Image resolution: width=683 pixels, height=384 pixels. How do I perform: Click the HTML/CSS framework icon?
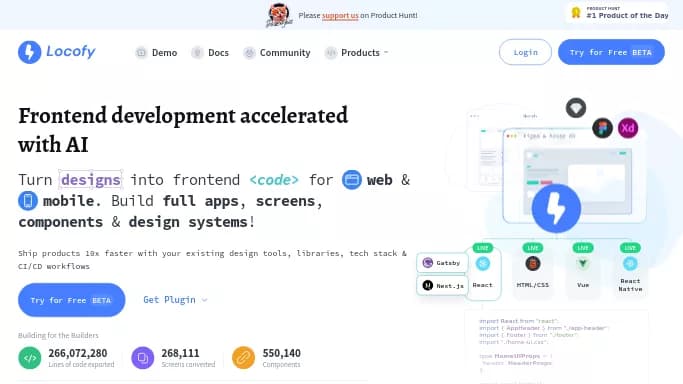coord(533,263)
